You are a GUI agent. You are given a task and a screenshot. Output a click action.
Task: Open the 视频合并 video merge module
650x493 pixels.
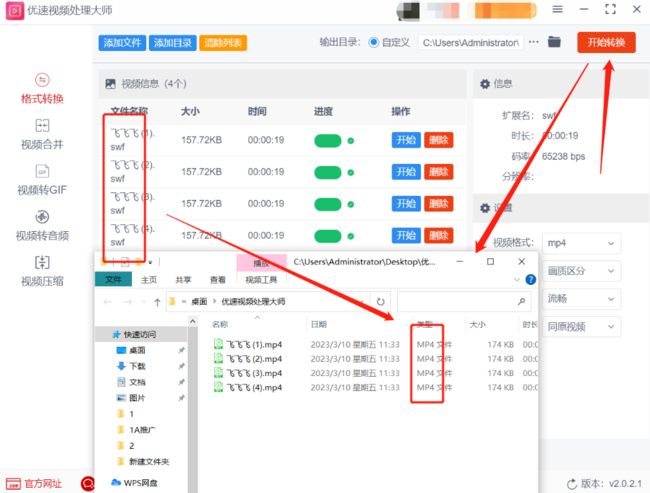(42, 134)
